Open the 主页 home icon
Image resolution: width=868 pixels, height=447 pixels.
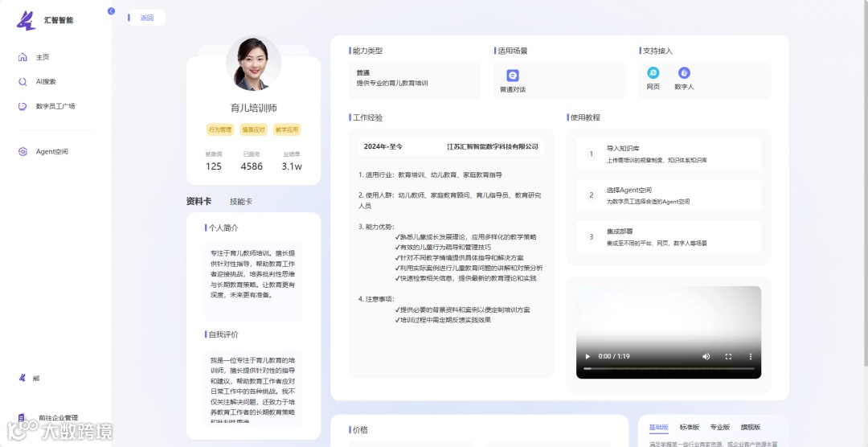[x=23, y=57]
